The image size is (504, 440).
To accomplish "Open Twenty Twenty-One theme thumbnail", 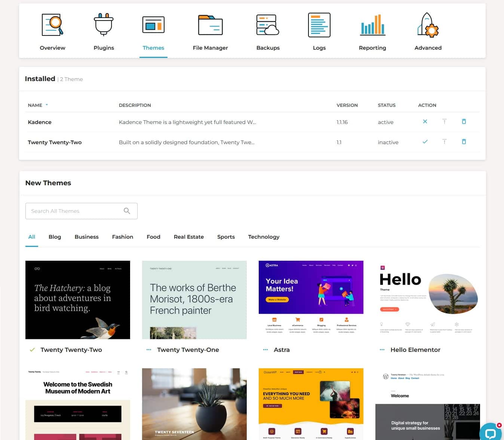I will pyautogui.click(x=194, y=300).
